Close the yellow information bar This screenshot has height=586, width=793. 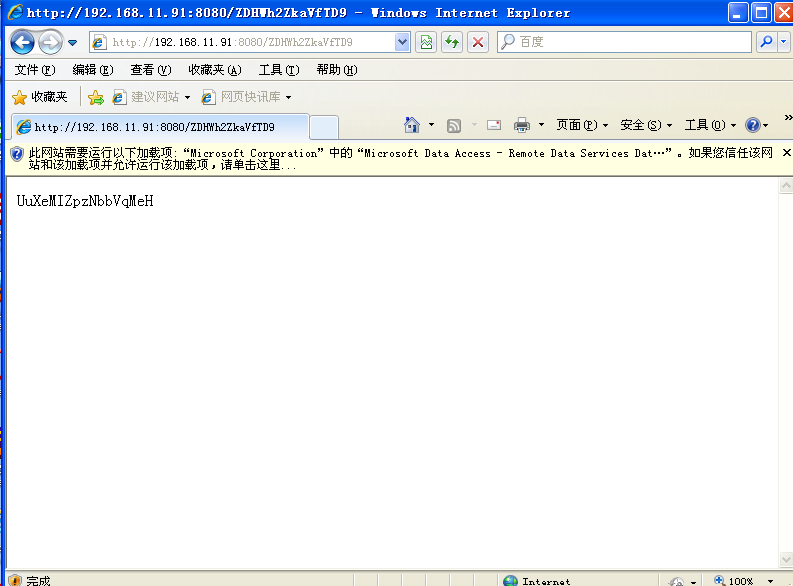click(786, 152)
